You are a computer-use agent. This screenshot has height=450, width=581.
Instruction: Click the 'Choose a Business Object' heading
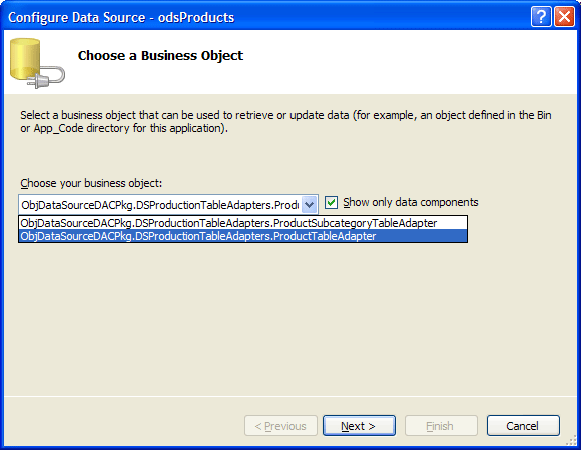(x=160, y=55)
